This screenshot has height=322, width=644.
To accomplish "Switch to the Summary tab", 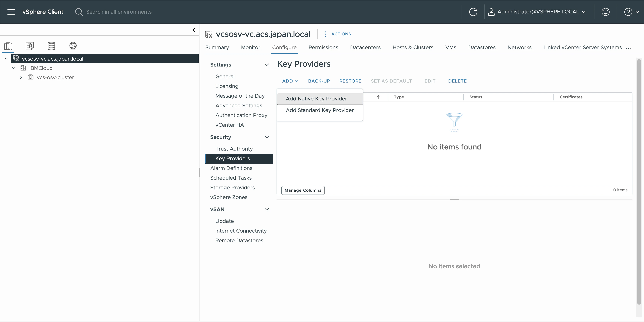I will pos(217,48).
